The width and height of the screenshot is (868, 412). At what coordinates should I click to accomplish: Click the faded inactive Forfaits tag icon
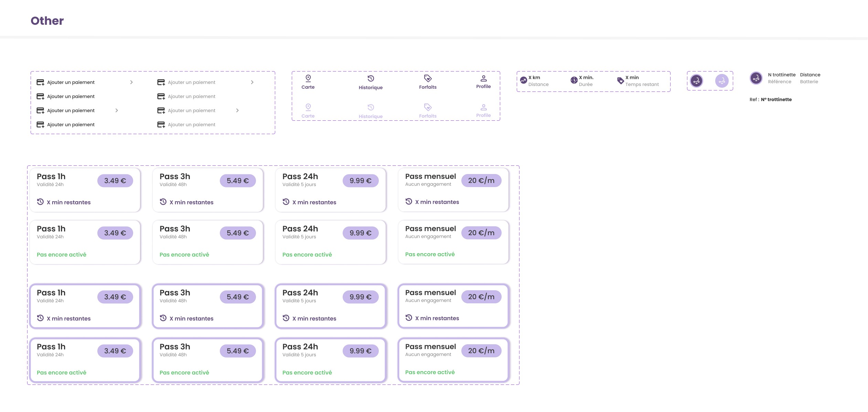[428, 107]
